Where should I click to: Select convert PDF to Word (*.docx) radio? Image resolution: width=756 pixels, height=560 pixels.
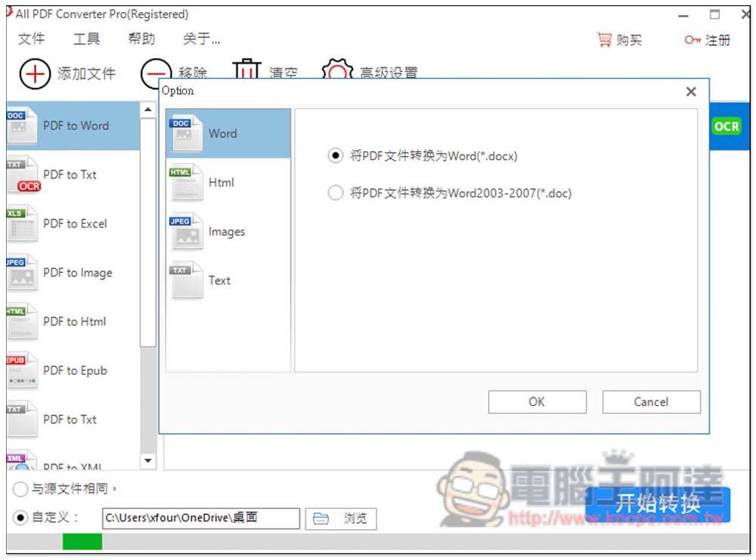[335, 156]
